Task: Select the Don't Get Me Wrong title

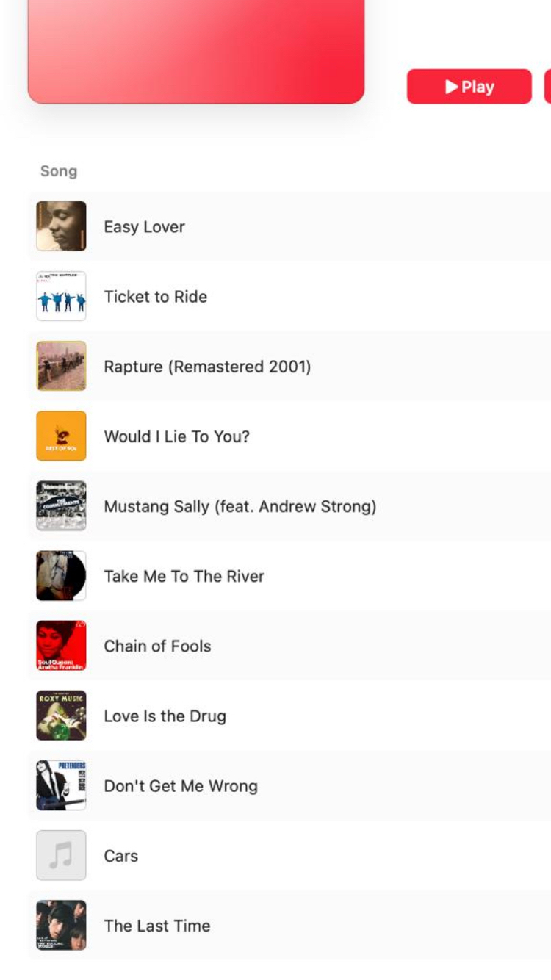Action: pyautogui.click(x=181, y=786)
